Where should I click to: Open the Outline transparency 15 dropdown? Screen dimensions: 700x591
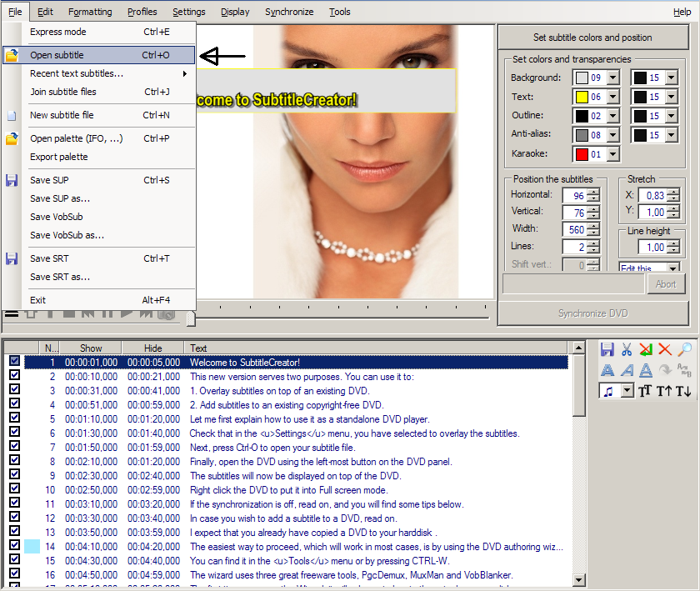(672, 116)
